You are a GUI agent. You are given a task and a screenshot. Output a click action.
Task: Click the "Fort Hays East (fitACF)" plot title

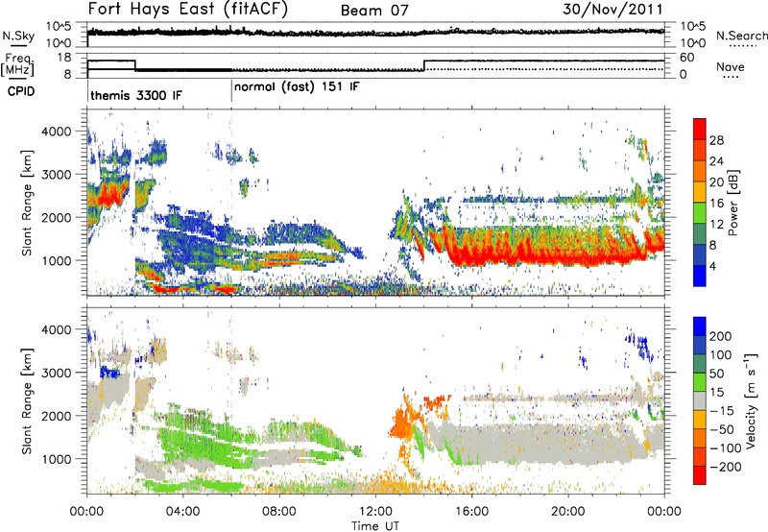click(x=188, y=9)
